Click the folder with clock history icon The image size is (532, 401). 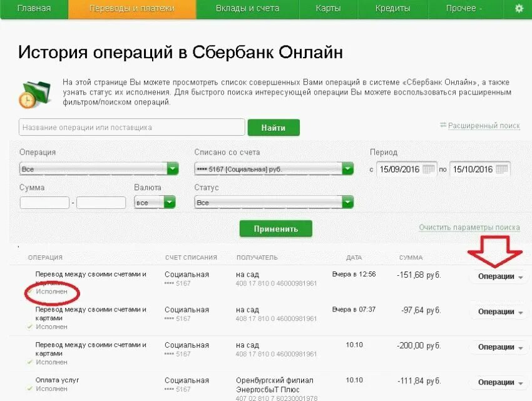[x=35, y=94]
